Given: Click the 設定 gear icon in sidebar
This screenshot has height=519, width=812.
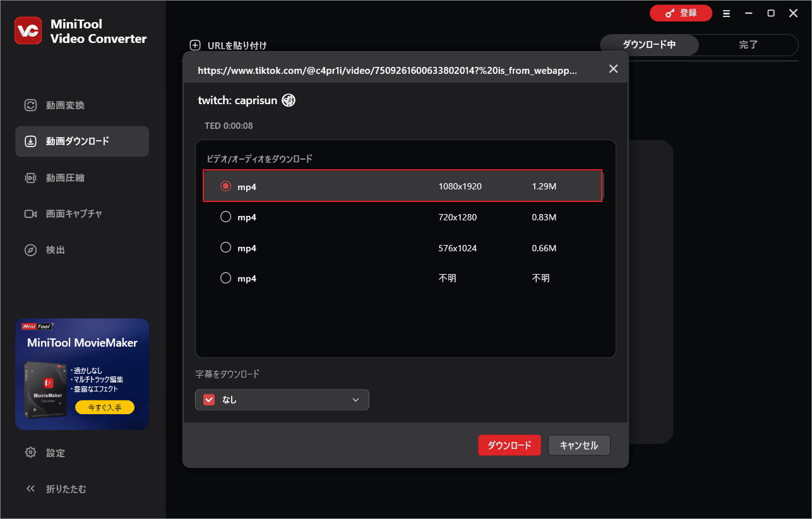Looking at the screenshot, I should (x=30, y=453).
